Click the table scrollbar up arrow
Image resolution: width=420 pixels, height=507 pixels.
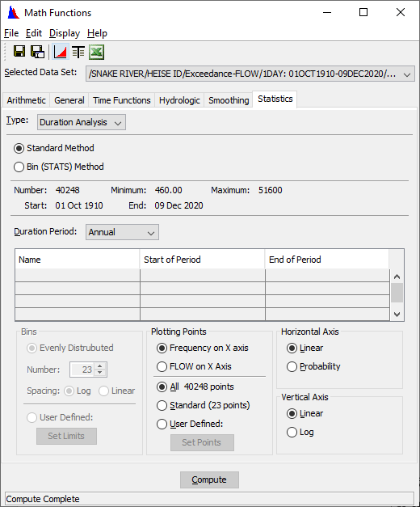pyautogui.click(x=397, y=277)
